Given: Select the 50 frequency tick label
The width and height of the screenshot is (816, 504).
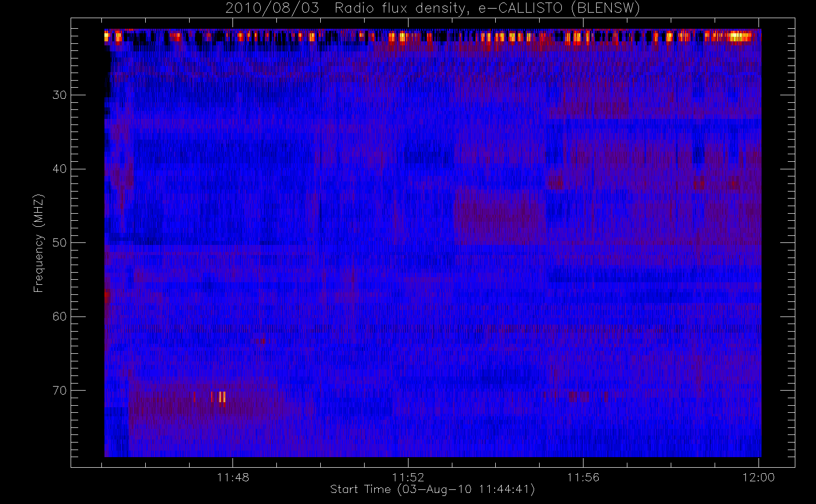Looking at the screenshot, I should [60, 243].
